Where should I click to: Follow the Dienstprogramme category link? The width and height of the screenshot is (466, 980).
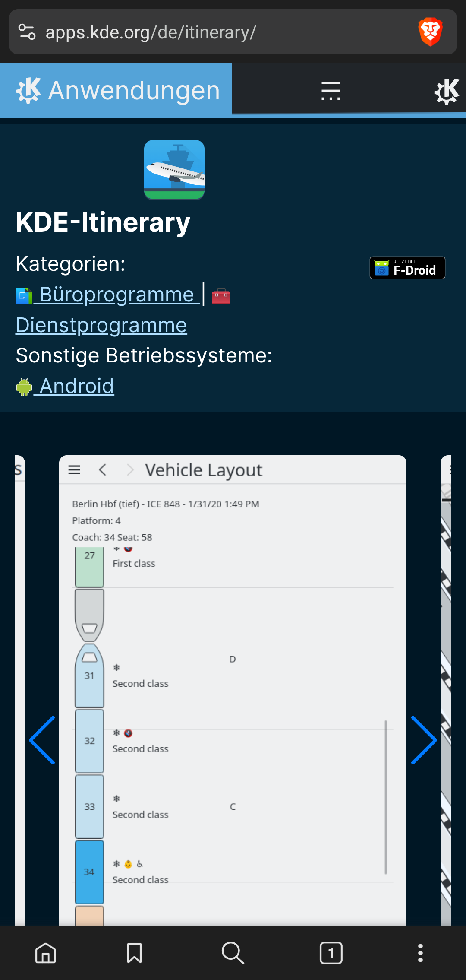(x=101, y=325)
